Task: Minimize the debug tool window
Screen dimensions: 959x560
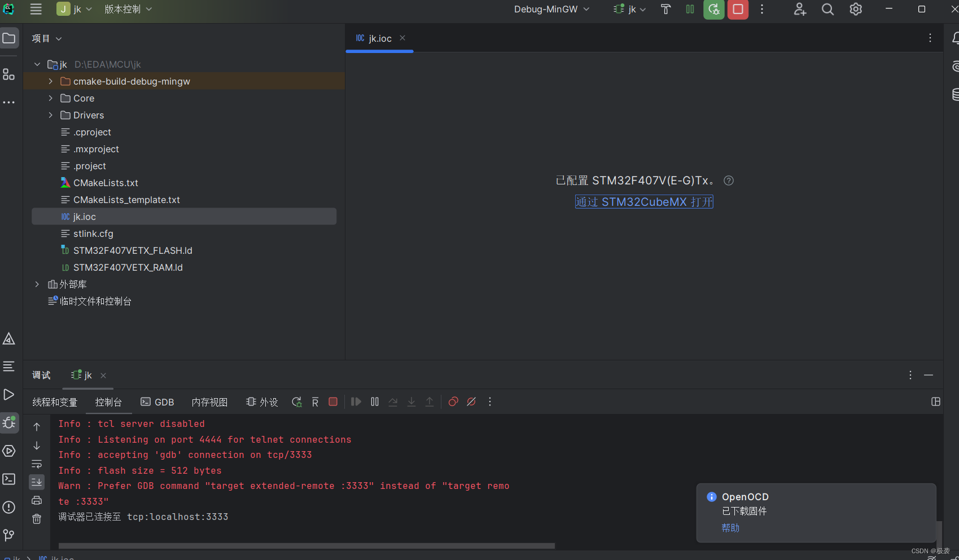Action: [x=929, y=375]
